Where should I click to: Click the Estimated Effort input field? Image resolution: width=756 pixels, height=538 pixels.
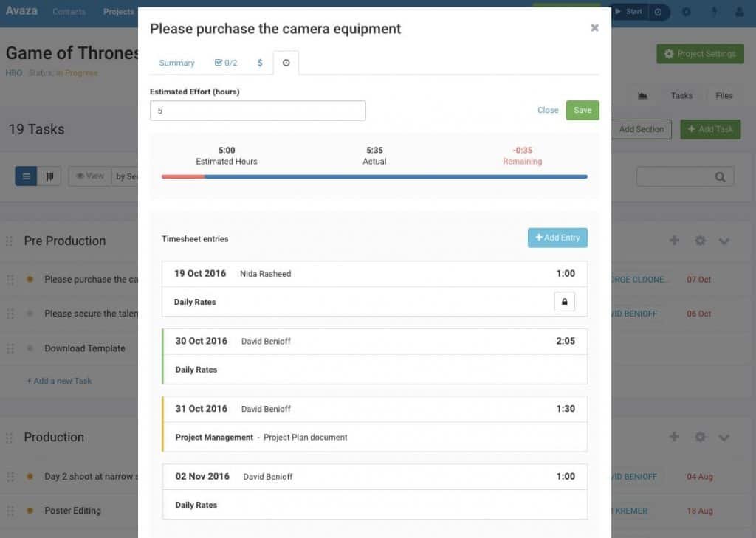point(258,110)
